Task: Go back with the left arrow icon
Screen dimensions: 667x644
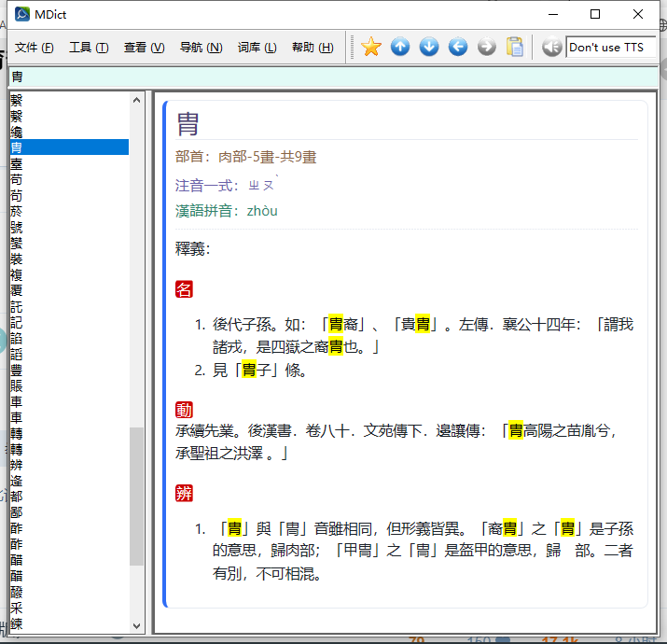Action: pyautogui.click(x=458, y=47)
